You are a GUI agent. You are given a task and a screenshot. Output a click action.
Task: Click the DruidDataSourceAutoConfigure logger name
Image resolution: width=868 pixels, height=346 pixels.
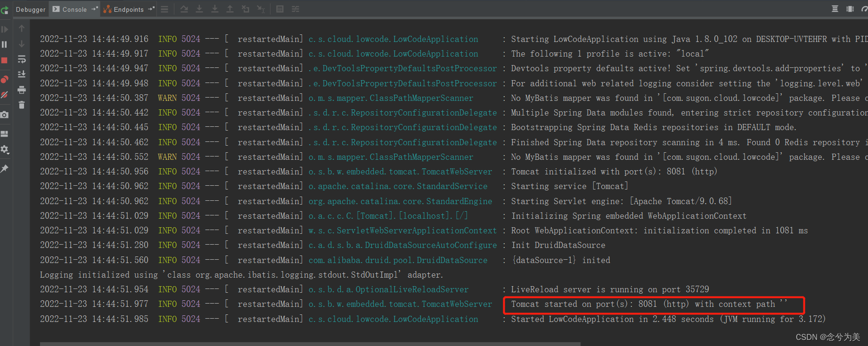[x=402, y=245]
